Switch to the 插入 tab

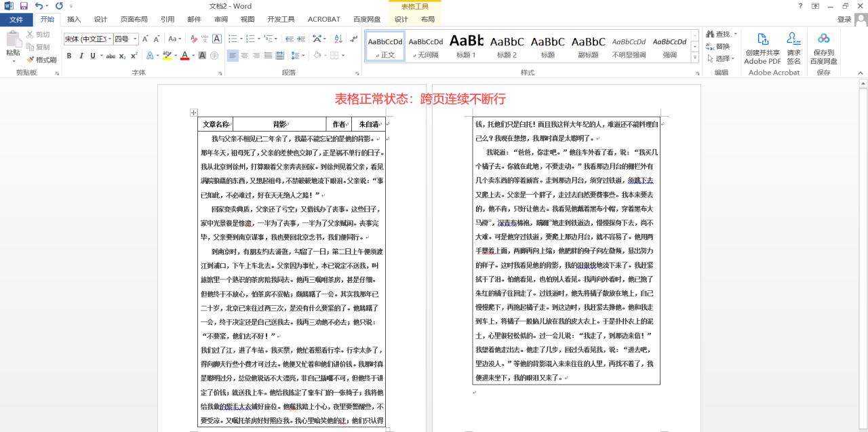point(74,20)
